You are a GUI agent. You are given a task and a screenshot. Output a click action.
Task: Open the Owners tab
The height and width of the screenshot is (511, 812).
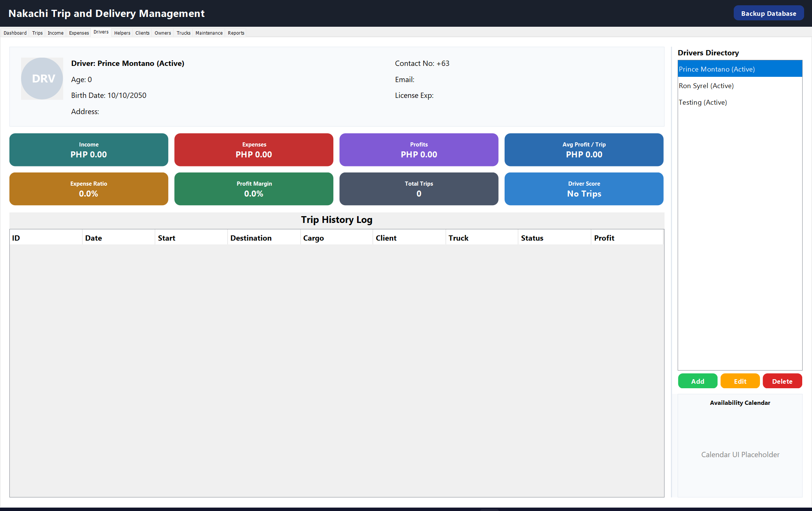pyautogui.click(x=163, y=33)
